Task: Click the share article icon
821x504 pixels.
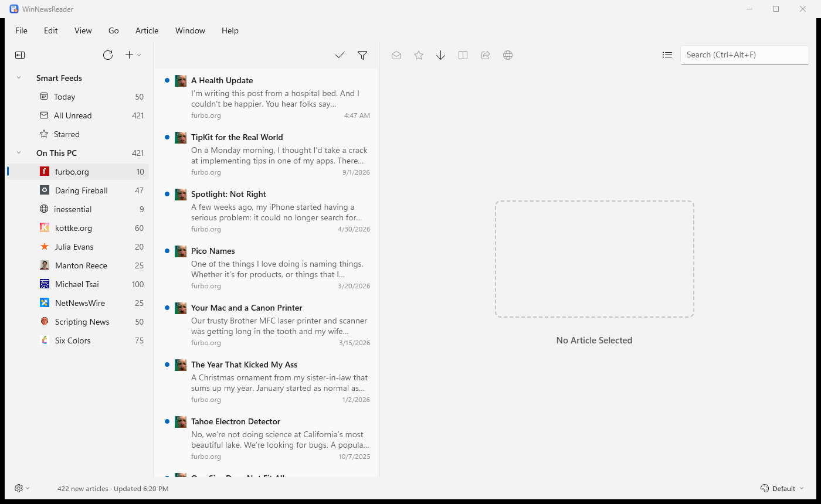Action: tap(486, 55)
